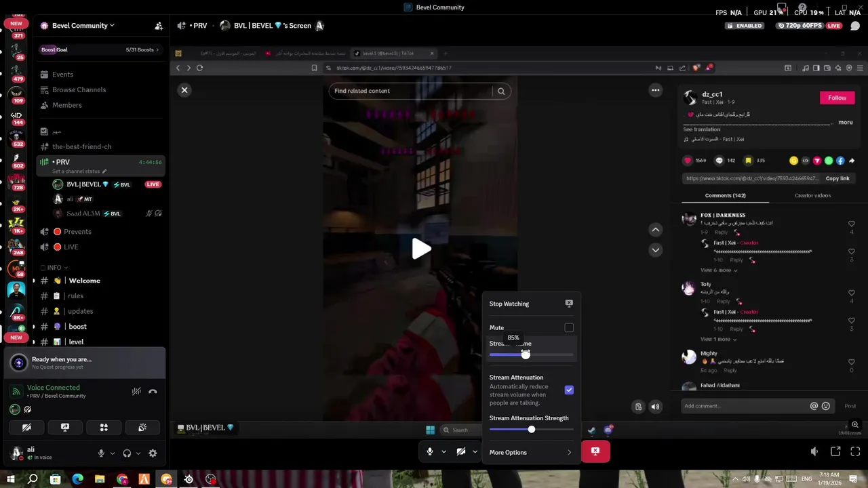868x488 pixels.
Task: Click Copy link button
Action: pos(837,178)
